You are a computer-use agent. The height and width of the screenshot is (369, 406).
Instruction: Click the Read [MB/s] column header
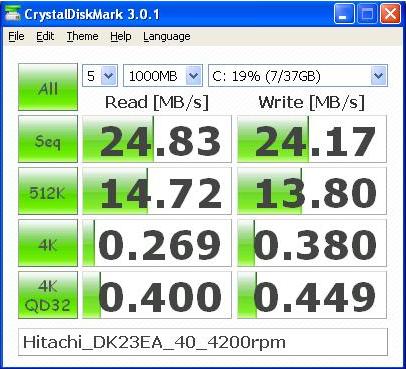coord(157,102)
